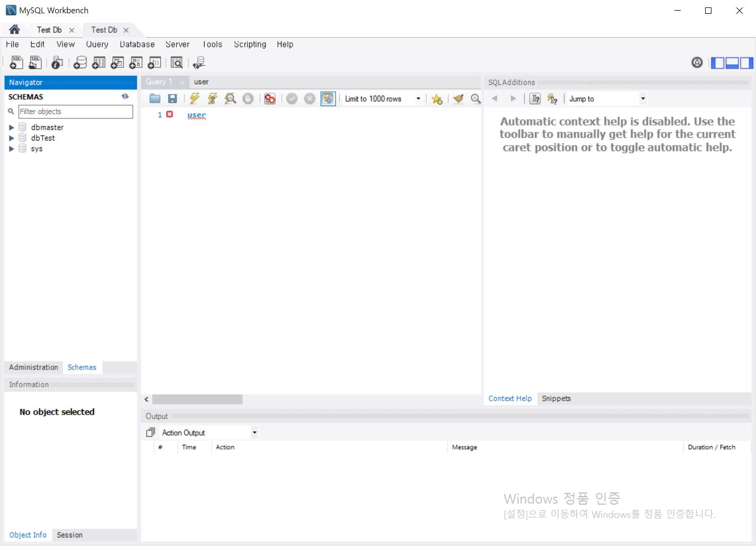The image size is (756, 546).
Task: Open the Server menu
Action: tap(178, 45)
